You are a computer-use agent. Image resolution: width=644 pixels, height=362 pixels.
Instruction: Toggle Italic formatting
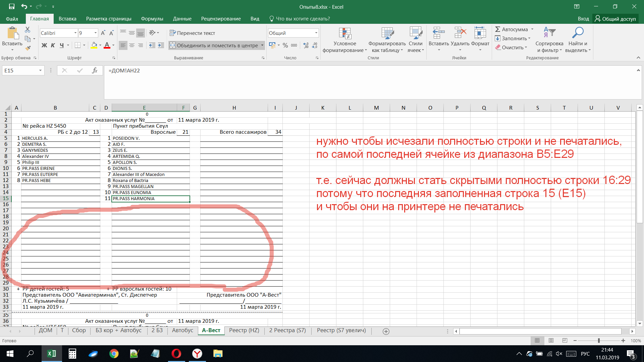tap(53, 45)
